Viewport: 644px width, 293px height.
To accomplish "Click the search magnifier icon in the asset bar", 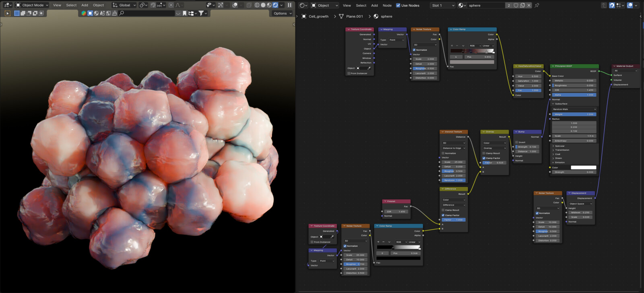I will (x=122, y=13).
